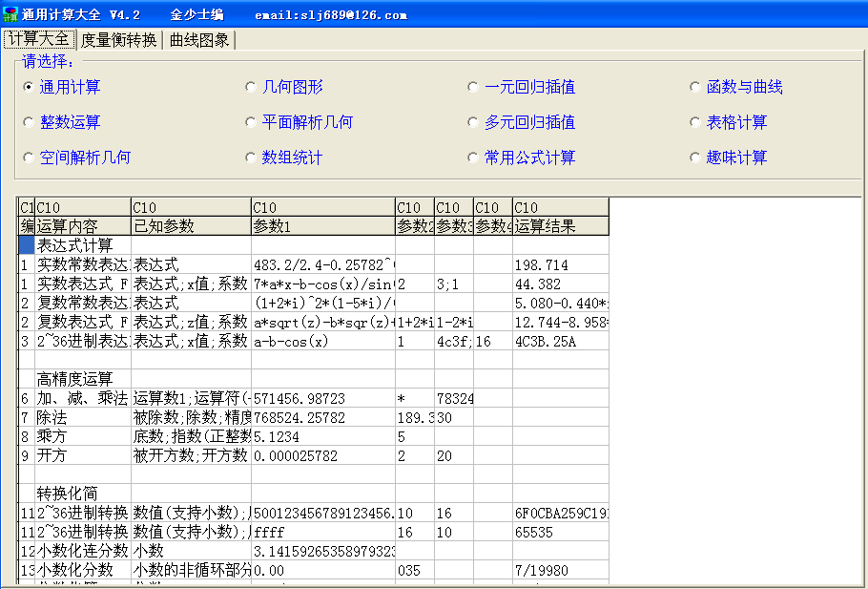Viewport: 868px width, 589px height.
Task: Select the 复数常数表达 row cell
Action: click(83, 303)
